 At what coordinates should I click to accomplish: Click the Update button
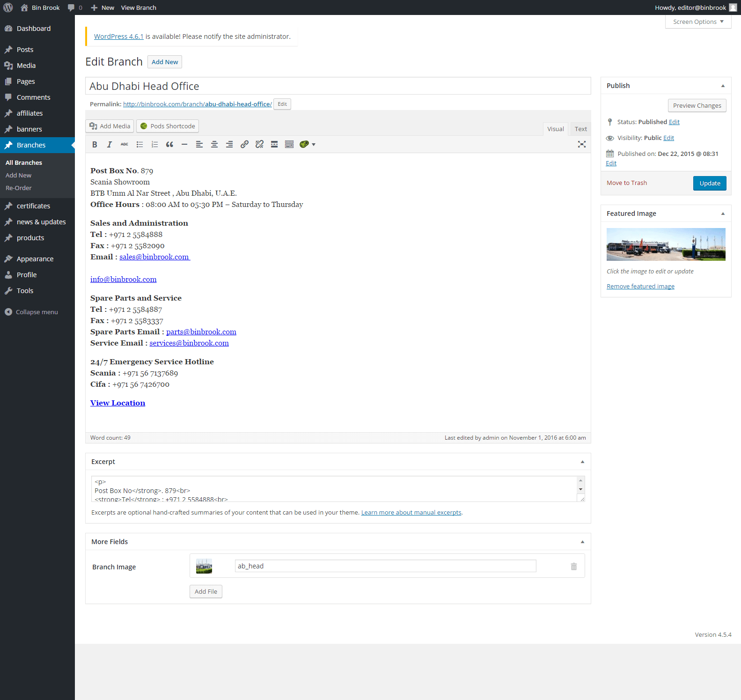pyautogui.click(x=709, y=184)
